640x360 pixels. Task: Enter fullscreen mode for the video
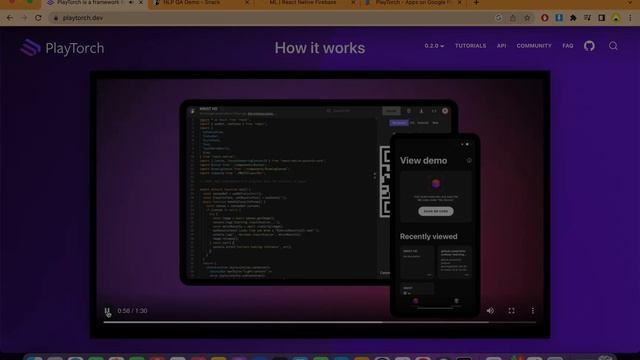click(x=511, y=311)
